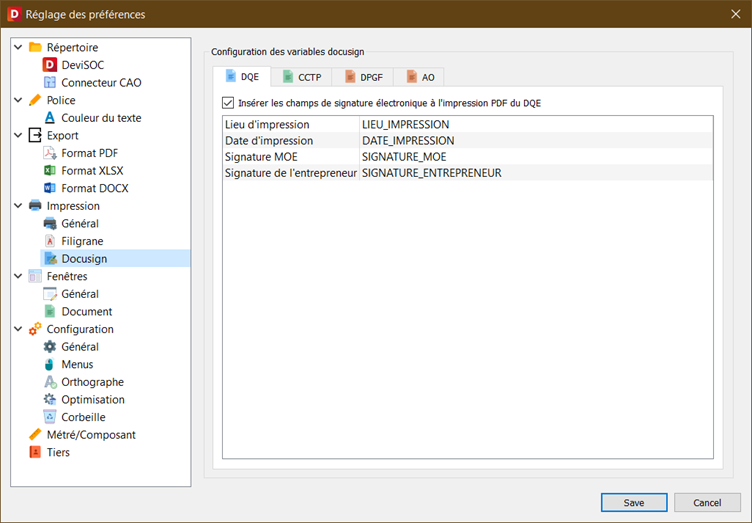Select Connecteur CAO label under Répertoire
This screenshot has width=752, height=523.
click(101, 82)
